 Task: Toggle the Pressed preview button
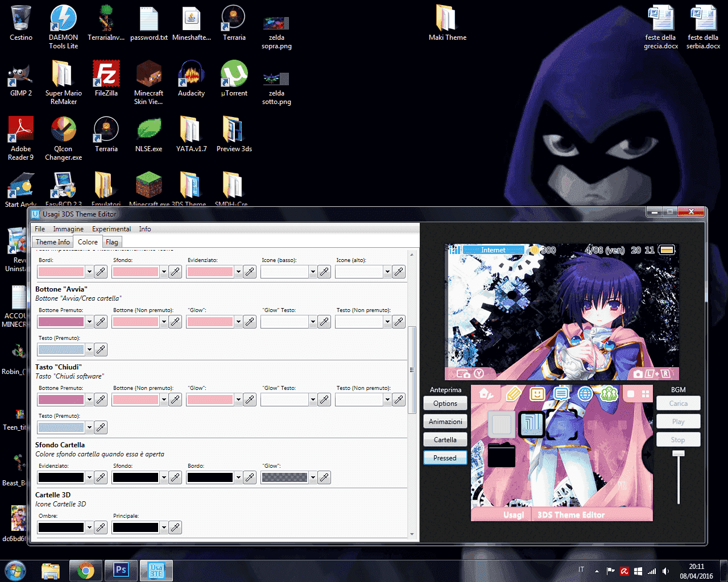pyautogui.click(x=445, y=458)
